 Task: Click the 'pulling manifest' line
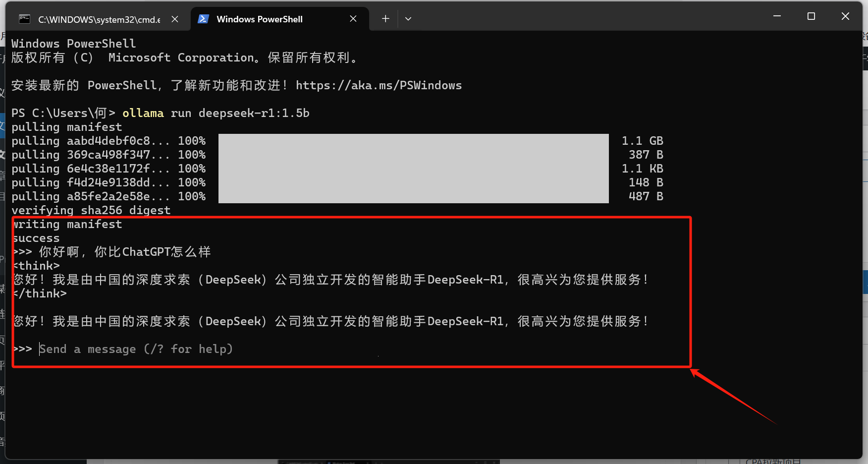66,127
